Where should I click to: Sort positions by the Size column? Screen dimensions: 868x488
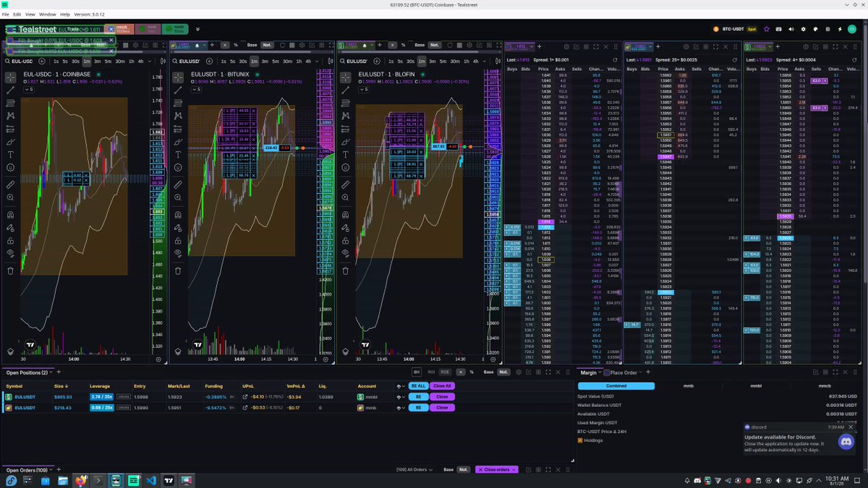coord(61,386)
